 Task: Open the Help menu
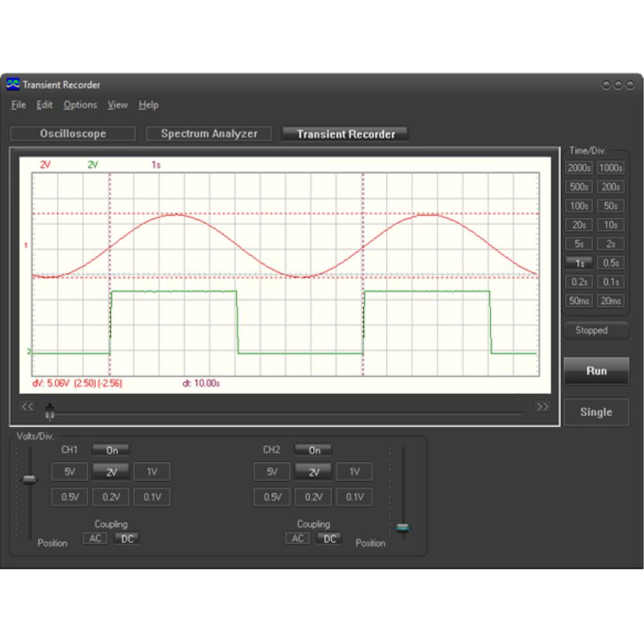(148, 105)
